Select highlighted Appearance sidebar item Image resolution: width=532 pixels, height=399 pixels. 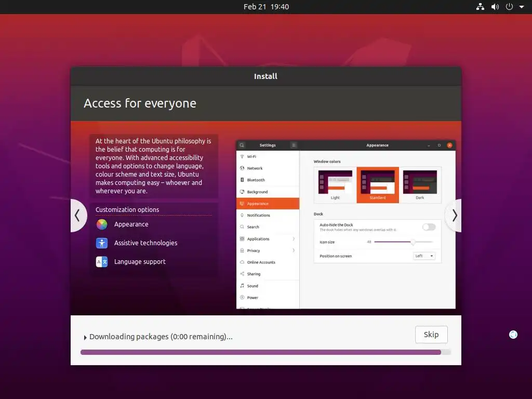[268, 204]
